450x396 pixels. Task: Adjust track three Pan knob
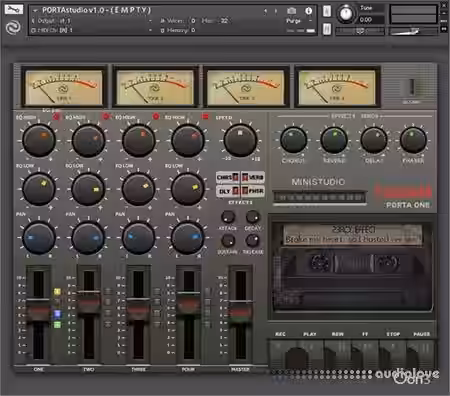click(138, 238)
